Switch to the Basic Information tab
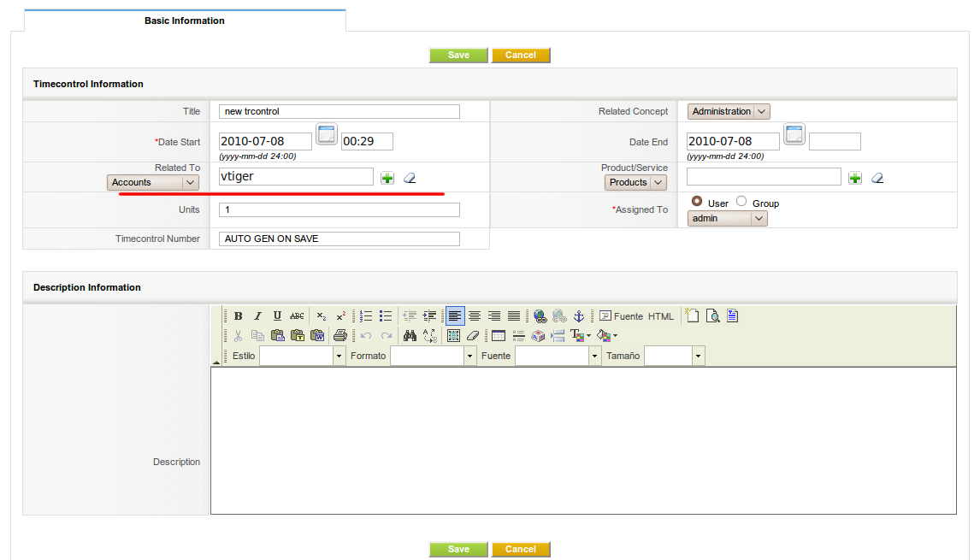The width and height of the screenshot is (980, 560). 185,21
